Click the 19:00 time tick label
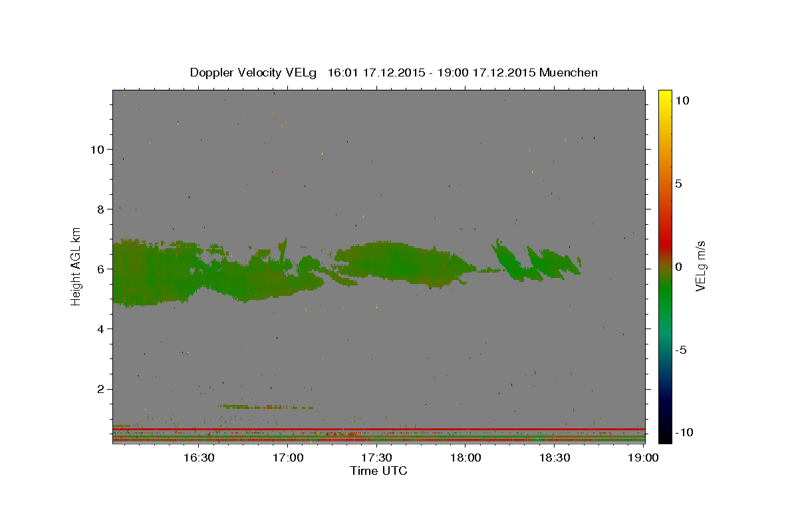This screenshot has width=798, height=532. point(643,458)
